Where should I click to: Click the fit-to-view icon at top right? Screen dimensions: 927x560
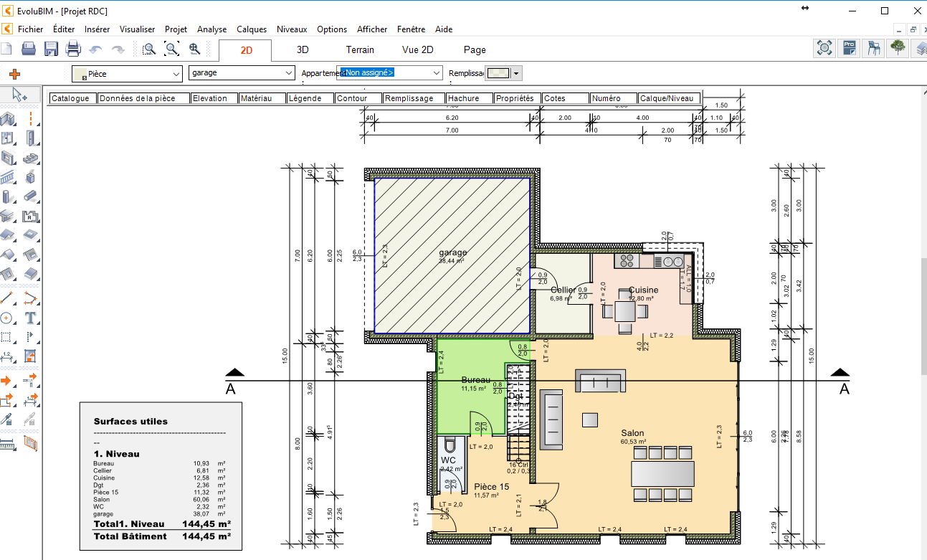tap(825, 49)
